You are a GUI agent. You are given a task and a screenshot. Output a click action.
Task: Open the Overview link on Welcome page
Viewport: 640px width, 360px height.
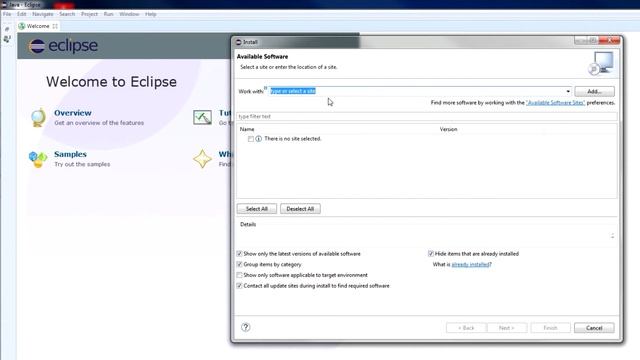pyautogui.click(x=73, y=113)
